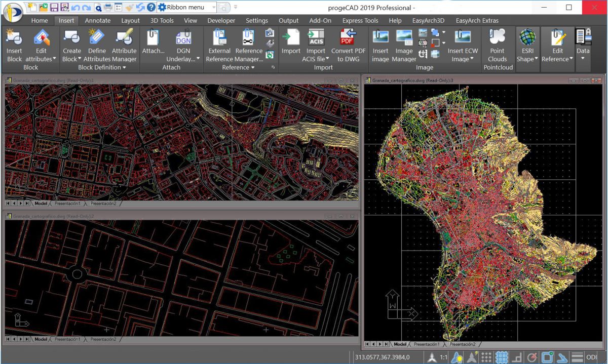Switch to the Annotate ribbon tab
The image size is (608, 364).
pyautogui.click(x=97, y=21)
